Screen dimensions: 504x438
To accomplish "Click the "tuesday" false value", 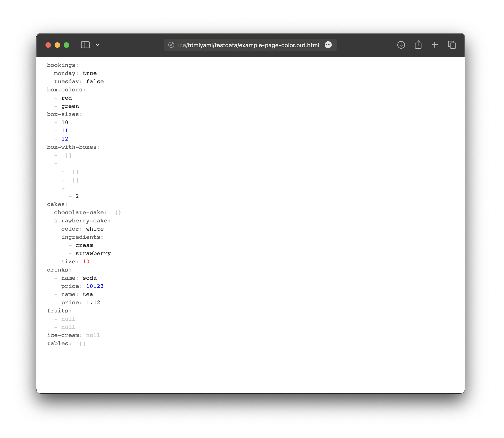I will 95,82.
